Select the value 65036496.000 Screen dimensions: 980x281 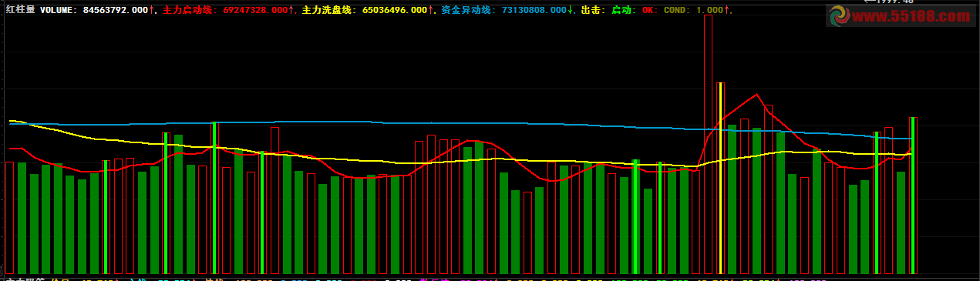[x=395, y=10]
